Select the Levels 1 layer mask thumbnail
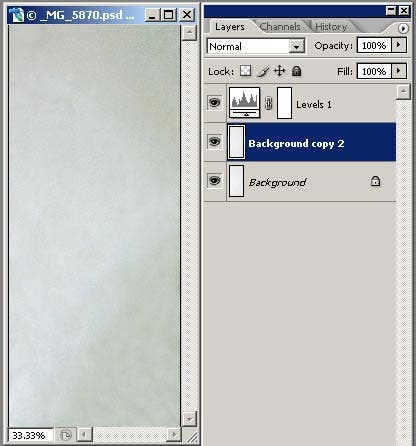 coord(284,103)
